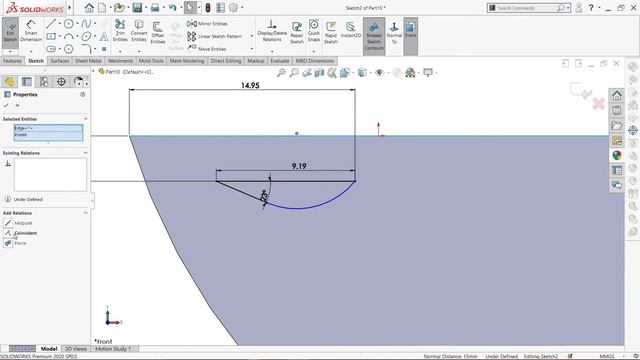Click Offset Entities tool
Image resolution: width=640 pixels, height=360 pixels.
158,33
